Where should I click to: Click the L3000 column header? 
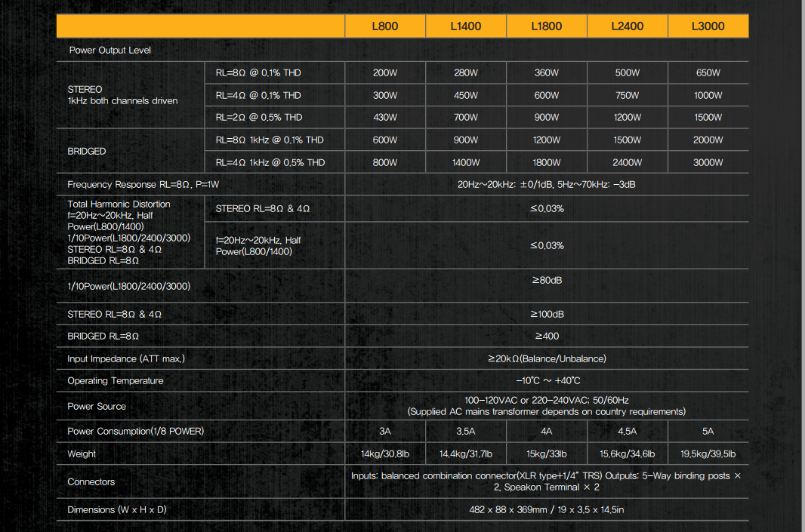click(x=708, y=26)
